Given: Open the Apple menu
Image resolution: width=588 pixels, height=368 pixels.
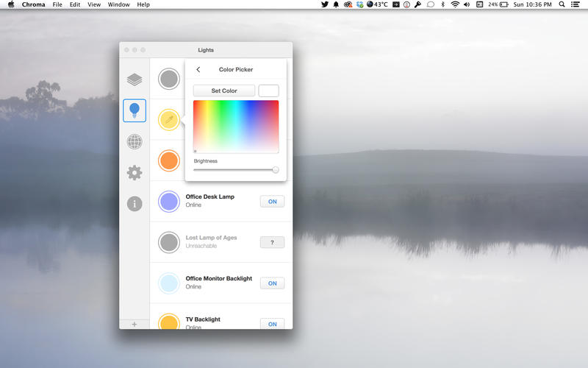Looking at the screenshot, I should pos(11,4).
